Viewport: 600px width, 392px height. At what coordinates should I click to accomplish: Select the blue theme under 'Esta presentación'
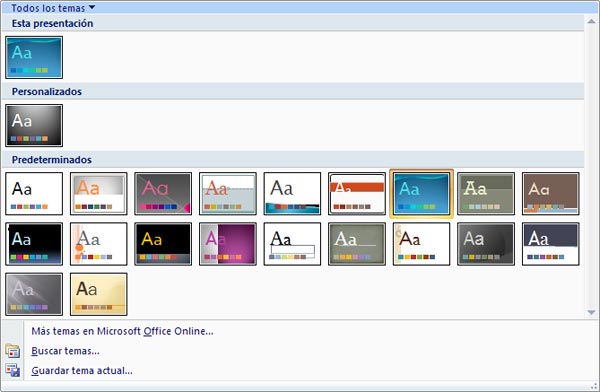34,57
